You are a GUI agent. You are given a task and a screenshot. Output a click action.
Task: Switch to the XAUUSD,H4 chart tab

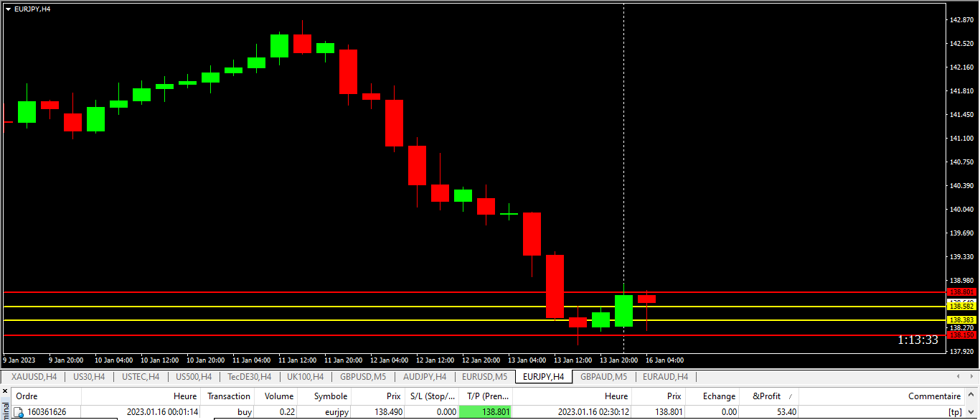[x=34, y=377]
